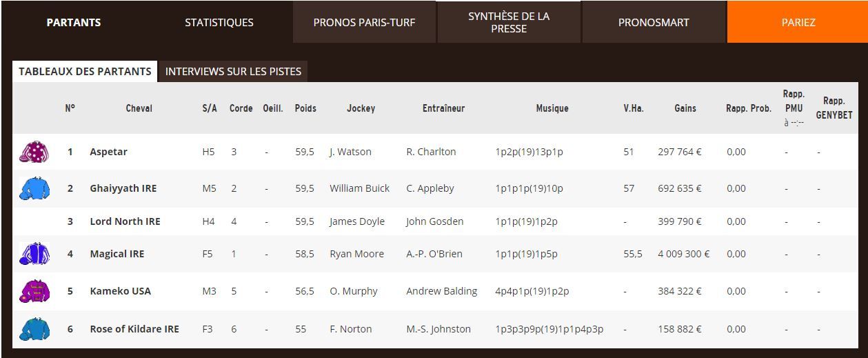Select the Pronosmart tab
The width and height of the screenshot is (868, 358).
[x=654, y=22]
